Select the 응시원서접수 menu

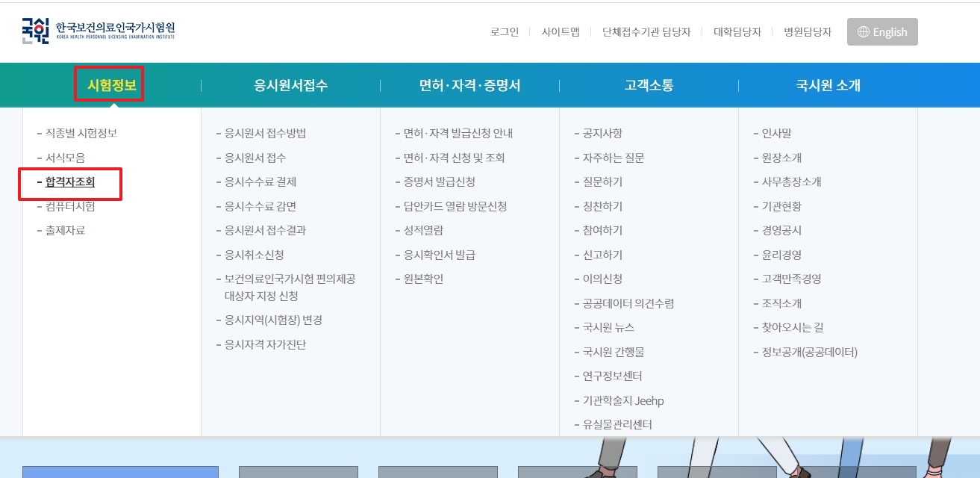(290, 85)
